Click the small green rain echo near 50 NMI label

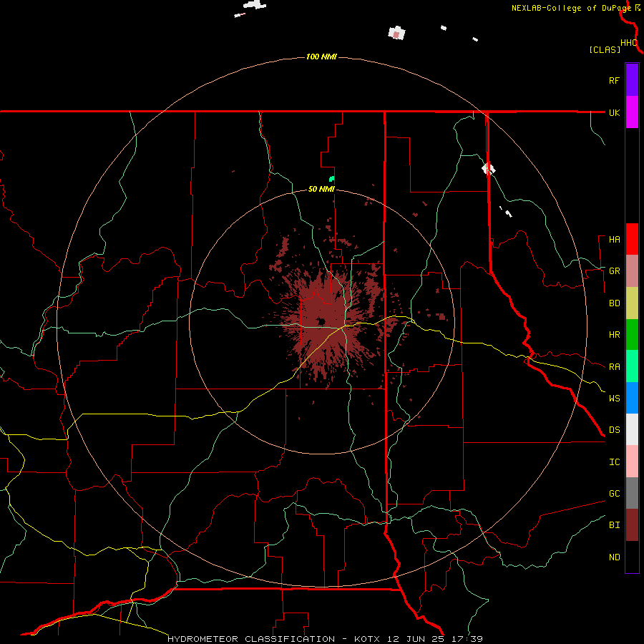(x=331, y=179)
